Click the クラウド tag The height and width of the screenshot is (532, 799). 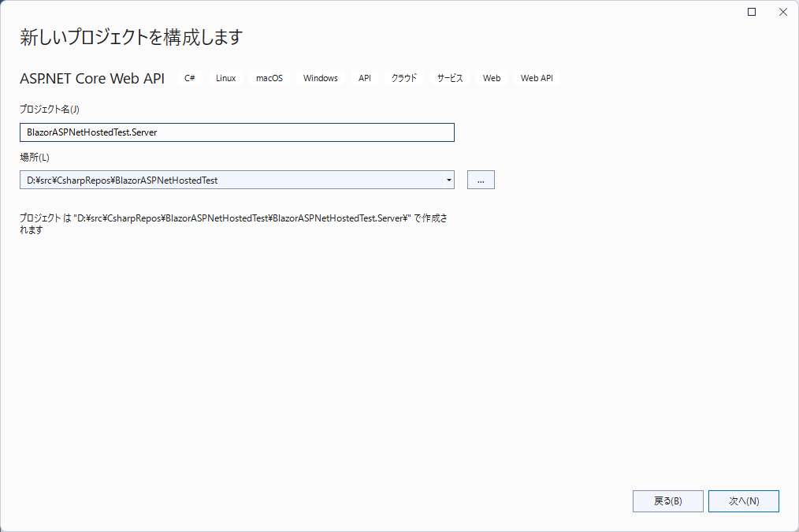point(404,78)
